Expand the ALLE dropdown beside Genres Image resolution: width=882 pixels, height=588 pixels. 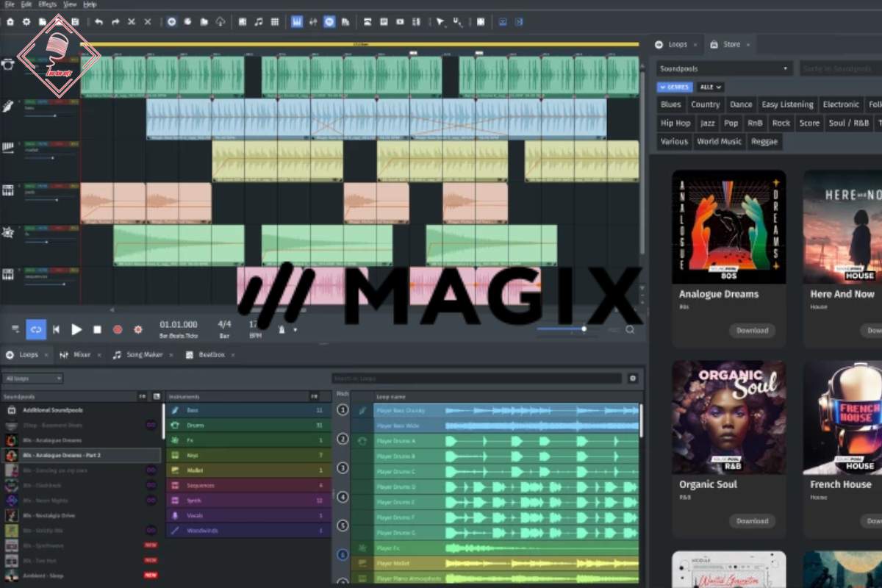[710, 87]
